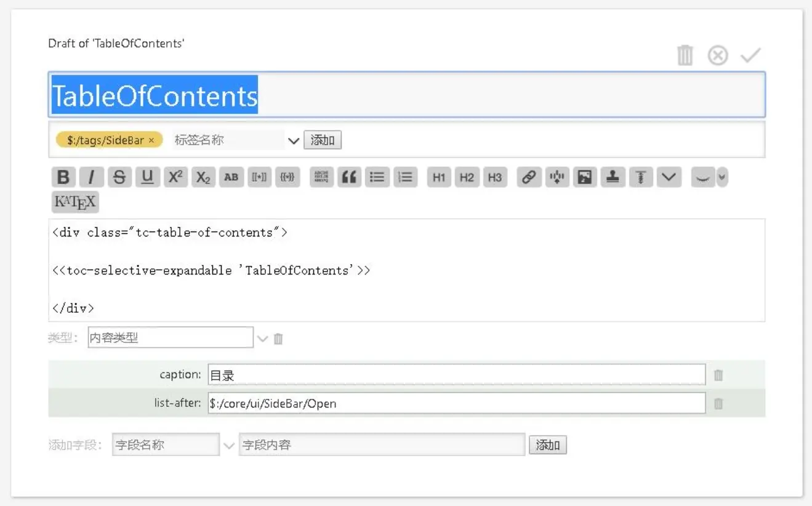
Task: Click the 添加 button beside the tag name
Action: (322, 140)
